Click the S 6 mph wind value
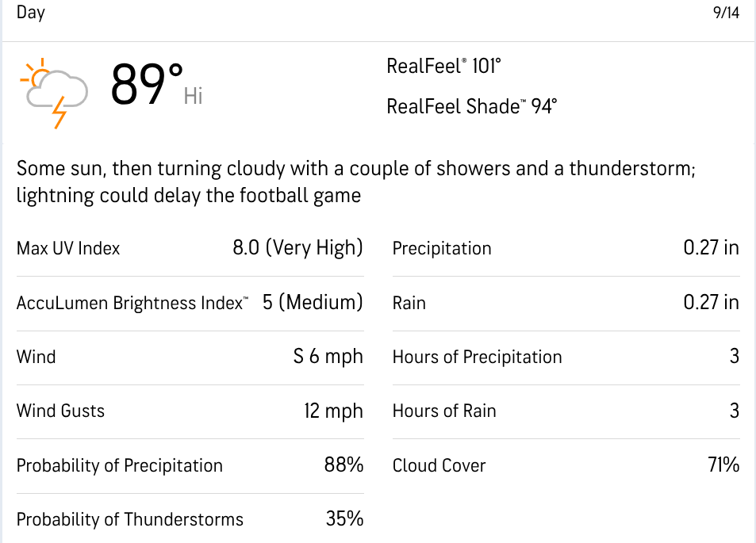The width and height of the screenshot is (756, 543). (328, 357)
